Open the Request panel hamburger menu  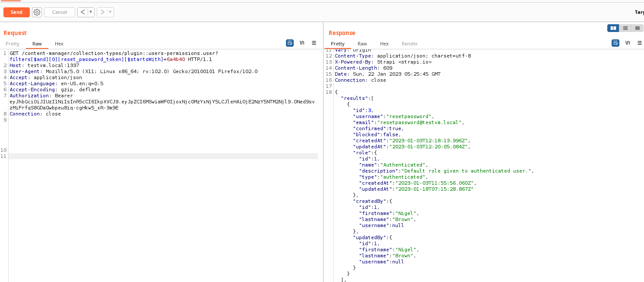[314, 43]
